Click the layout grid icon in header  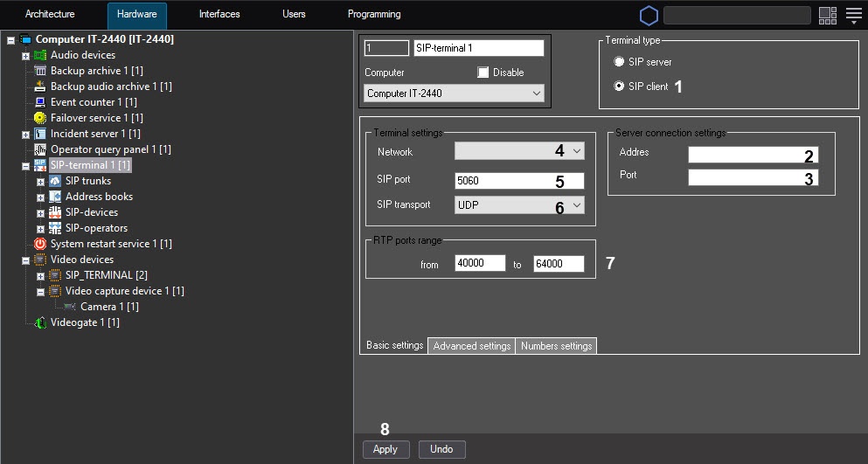(x=827, y=16)
